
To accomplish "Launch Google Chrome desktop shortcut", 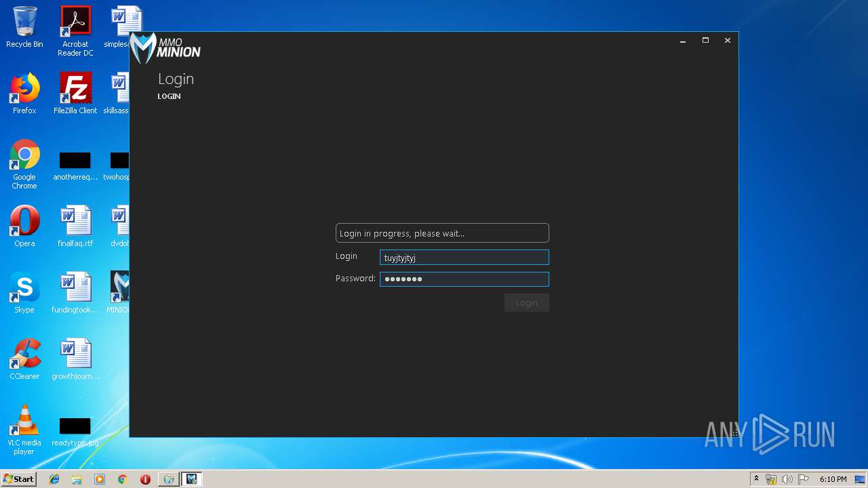I will point(24,164).
